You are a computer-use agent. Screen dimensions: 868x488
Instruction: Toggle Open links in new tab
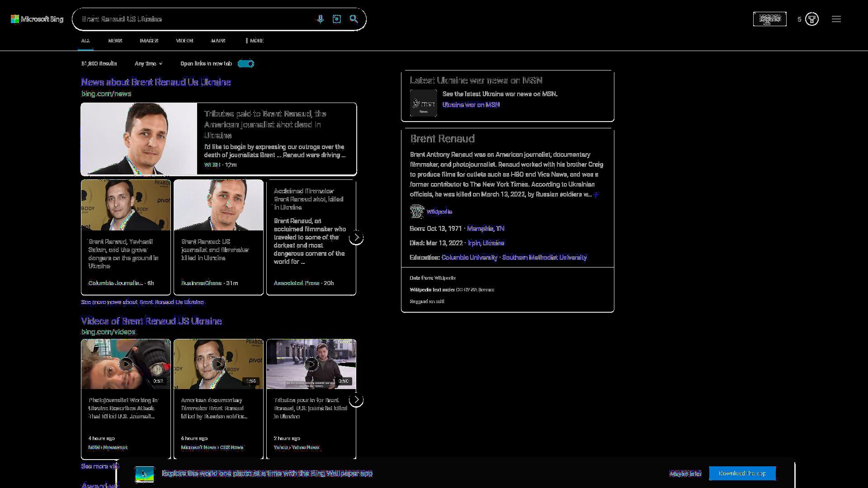246,64
